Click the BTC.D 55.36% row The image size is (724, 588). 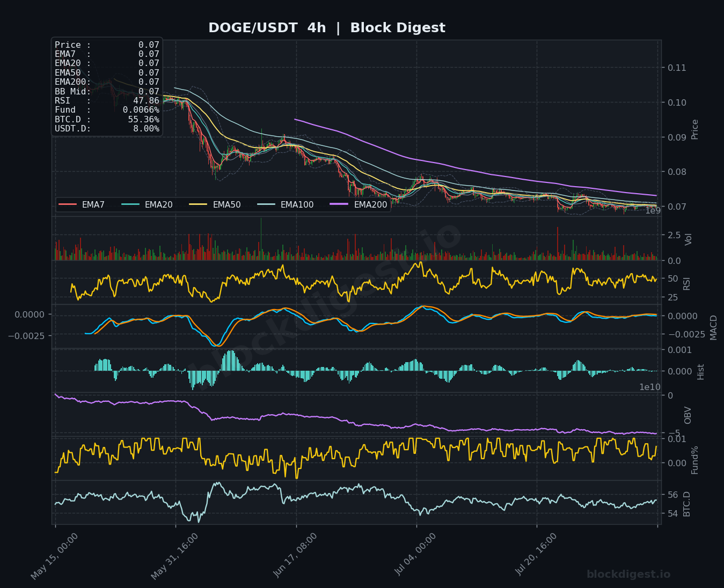pyautogui.click(x=107, y=119)
